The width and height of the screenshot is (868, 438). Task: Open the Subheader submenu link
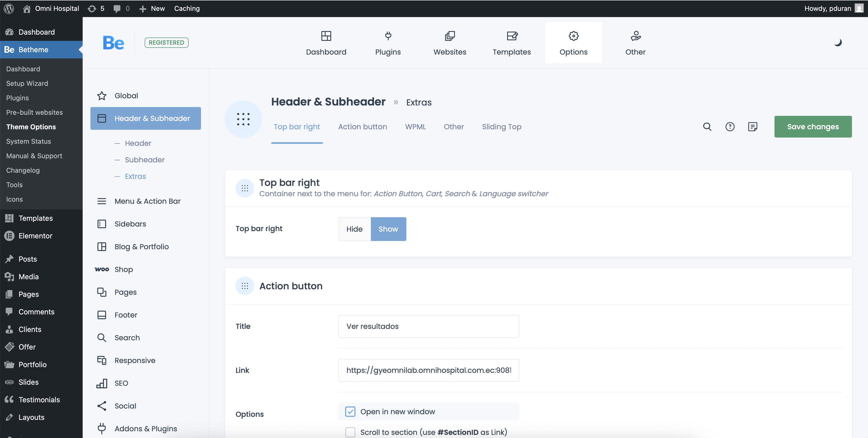(145, 160)
